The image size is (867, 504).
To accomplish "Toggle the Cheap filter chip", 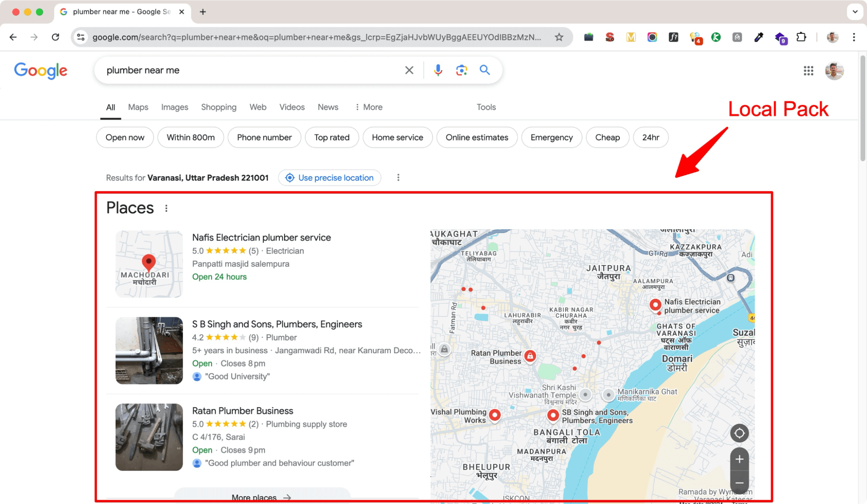I will click(607, 137).
